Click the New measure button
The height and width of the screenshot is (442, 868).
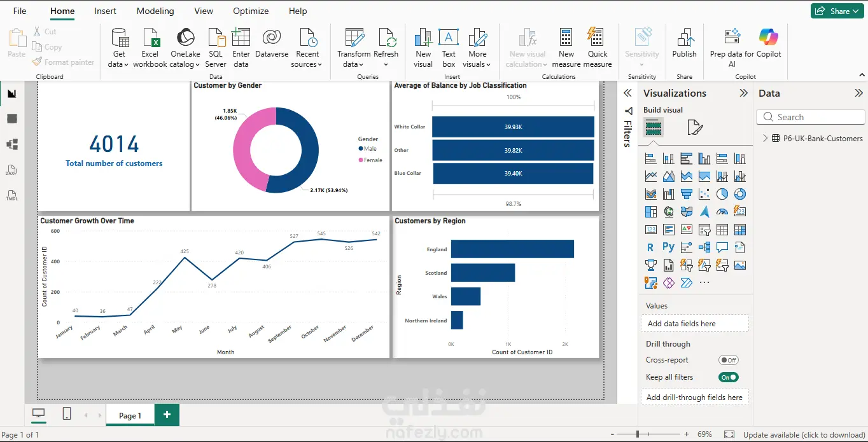[x=566, y=48]
